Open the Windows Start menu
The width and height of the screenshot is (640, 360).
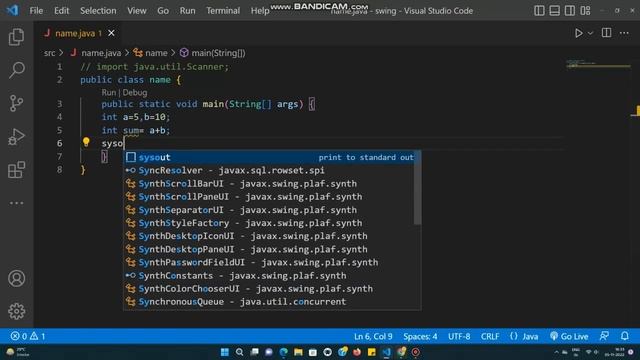[224, 352]
